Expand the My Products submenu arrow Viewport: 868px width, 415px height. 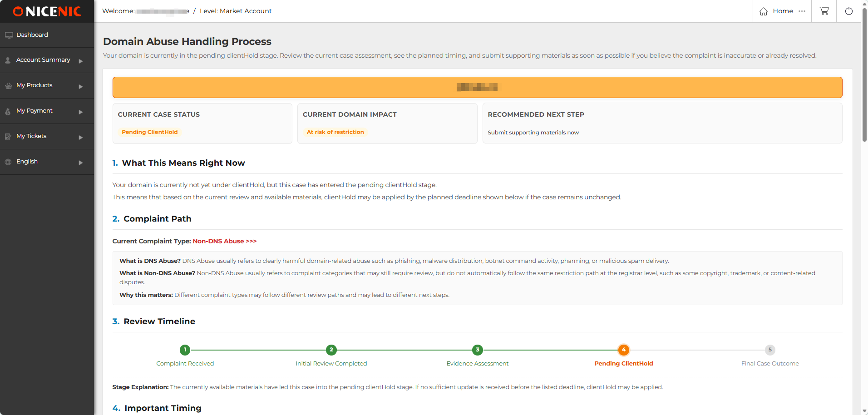(x=81, y=86)
